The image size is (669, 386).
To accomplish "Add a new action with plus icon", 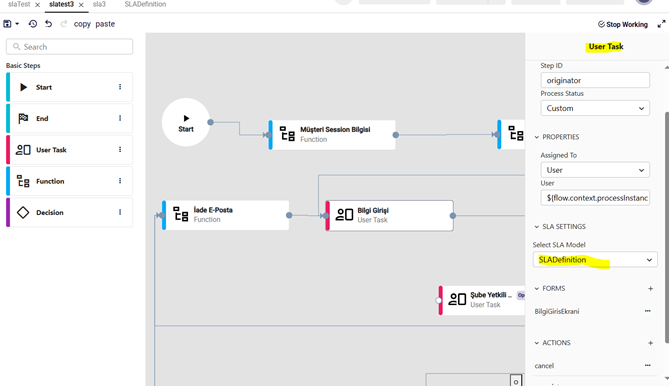I will 651,343.
